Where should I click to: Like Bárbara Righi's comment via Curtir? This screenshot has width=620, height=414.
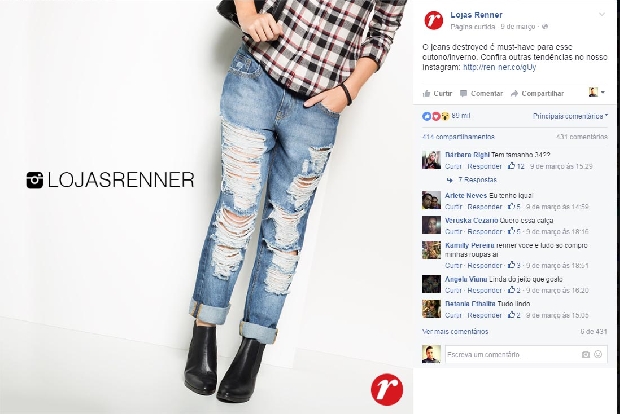pyautogui.click(x=453, y=166)
